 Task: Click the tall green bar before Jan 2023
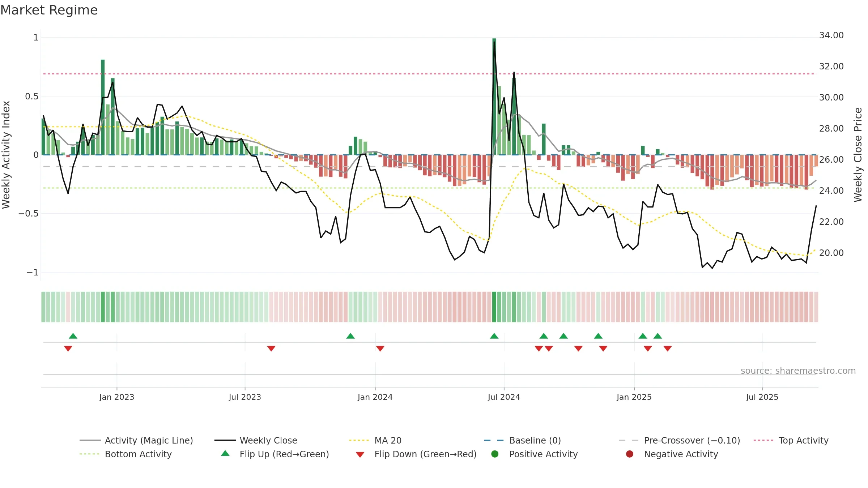point(103,107)
